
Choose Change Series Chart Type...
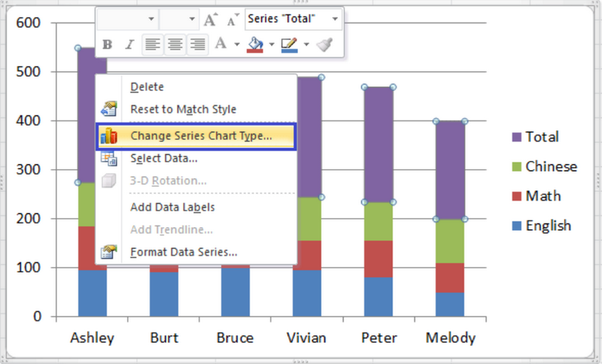[196, 136]
